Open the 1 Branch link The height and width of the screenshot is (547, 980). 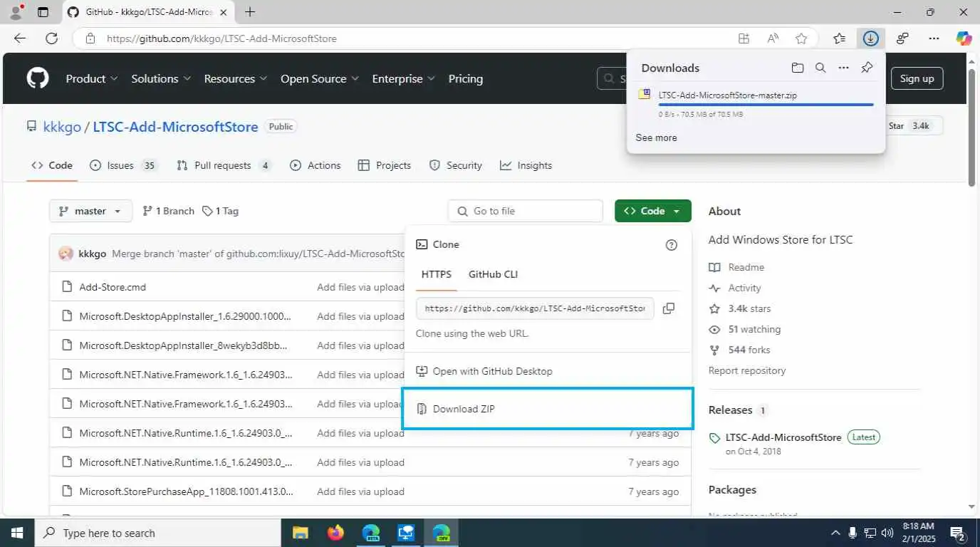click(x=169, y=211)
